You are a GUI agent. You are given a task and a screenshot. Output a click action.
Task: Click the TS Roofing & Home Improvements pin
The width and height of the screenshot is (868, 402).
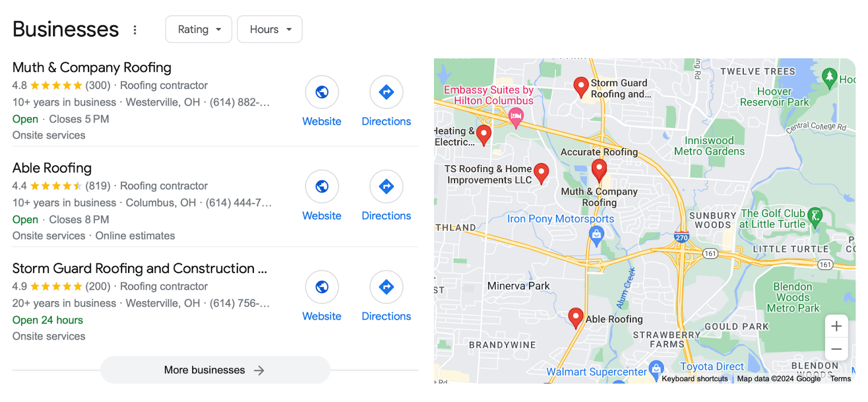coord(541,174)
